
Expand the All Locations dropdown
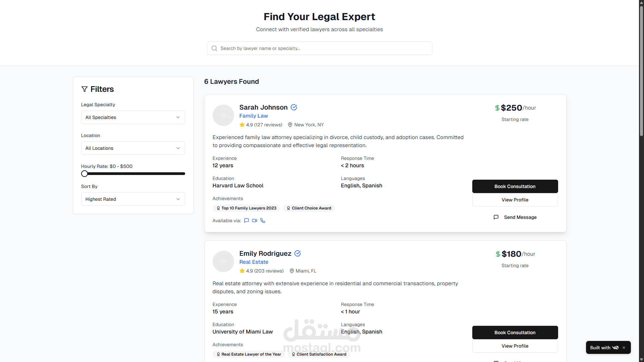[x=133, y=148]
